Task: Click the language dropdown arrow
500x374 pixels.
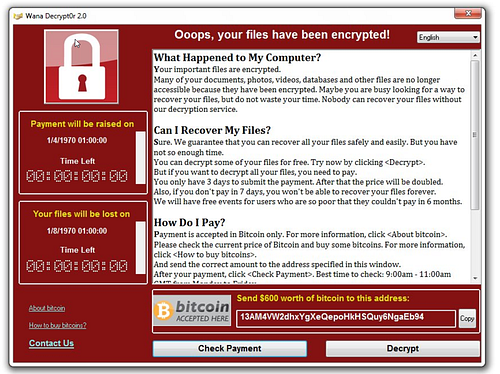Action: pos(475,37)
